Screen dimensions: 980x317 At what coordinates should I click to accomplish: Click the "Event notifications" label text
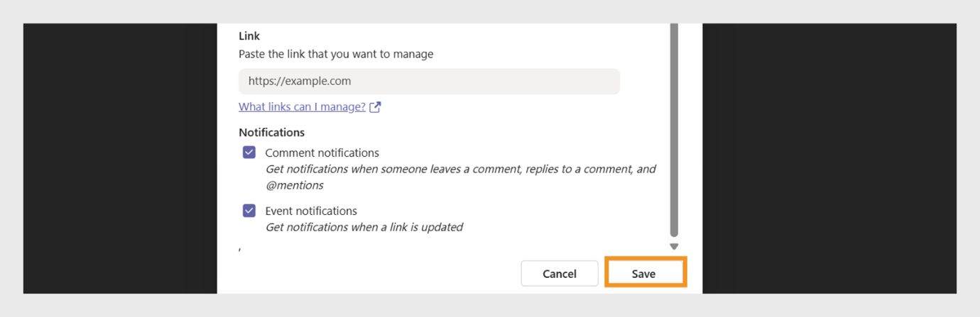click(311, 211)
